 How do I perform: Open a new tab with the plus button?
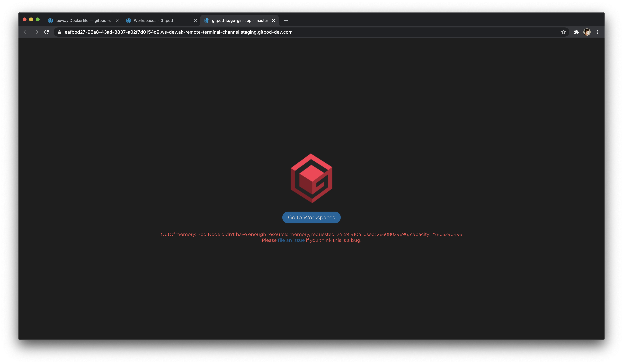coord(286,20)
